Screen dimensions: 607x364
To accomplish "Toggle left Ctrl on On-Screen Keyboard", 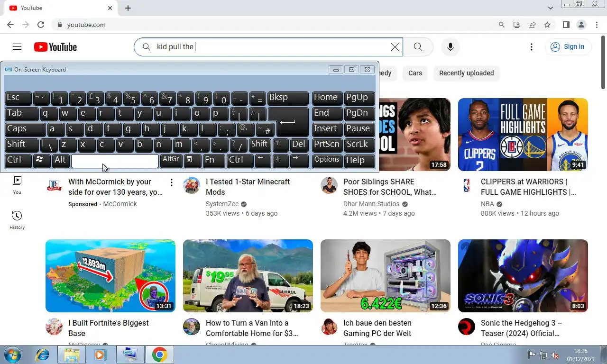I will (18, 161).
